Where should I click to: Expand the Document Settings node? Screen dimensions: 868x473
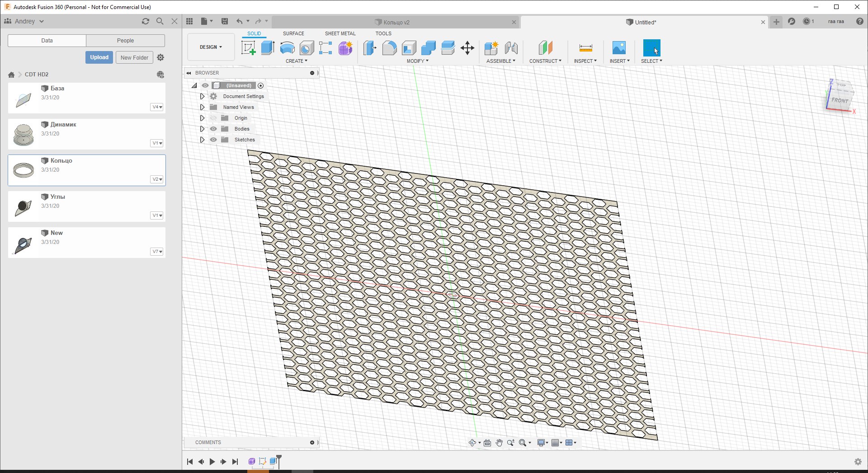click(202, 96)
